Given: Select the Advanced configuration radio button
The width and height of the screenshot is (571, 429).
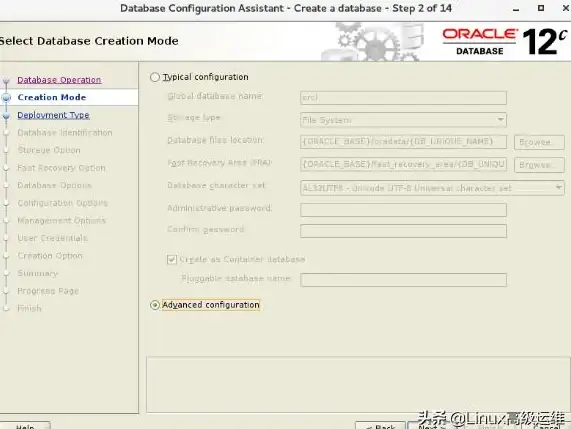Looking at the screenshot, I should point(155,305).
